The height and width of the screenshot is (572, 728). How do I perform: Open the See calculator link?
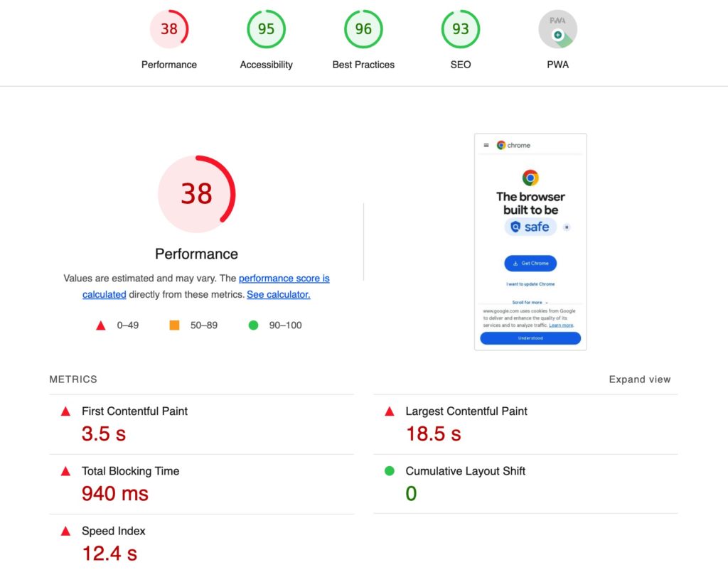[278, 294]
